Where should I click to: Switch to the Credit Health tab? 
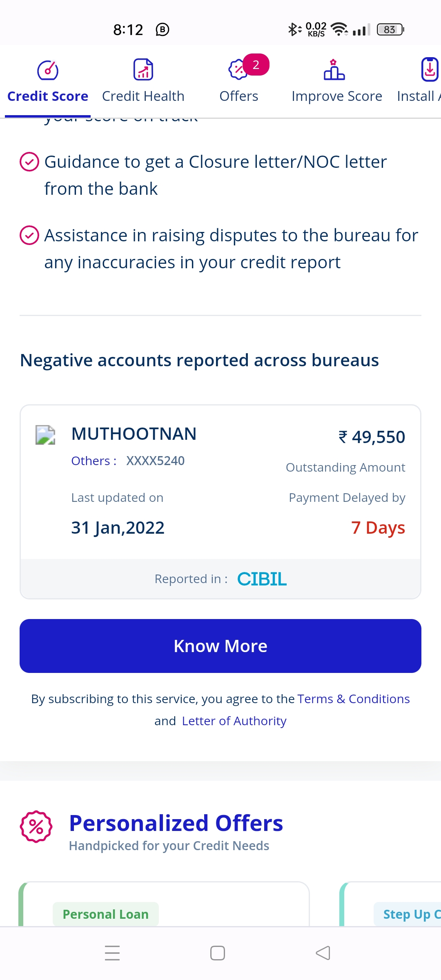(x=143, y=96)
